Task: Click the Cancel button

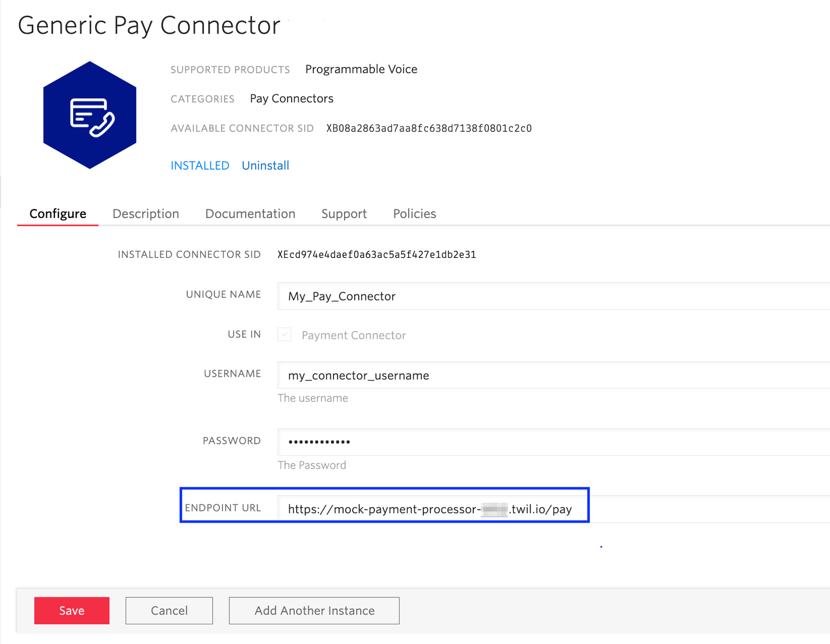Action: coord(169,610)
